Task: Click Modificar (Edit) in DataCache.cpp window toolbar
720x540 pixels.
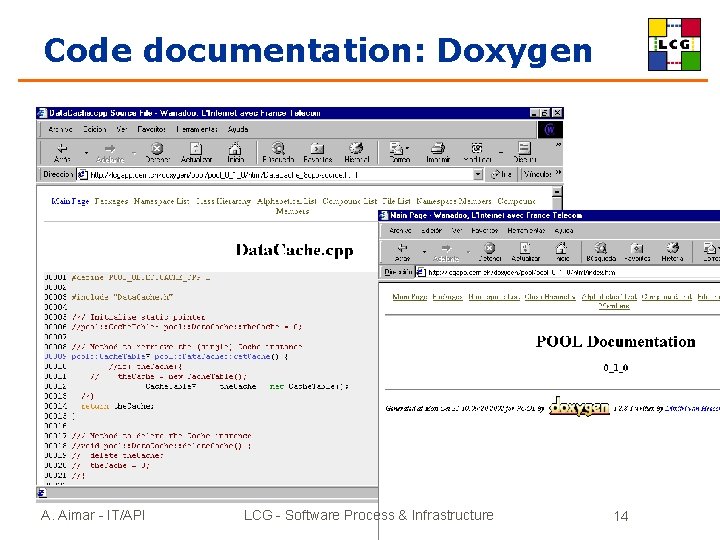Action: tap(477, 153)
